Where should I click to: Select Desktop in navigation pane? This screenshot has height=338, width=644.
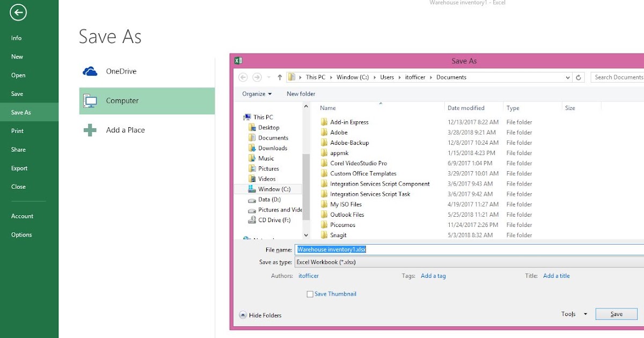[268, 128]
